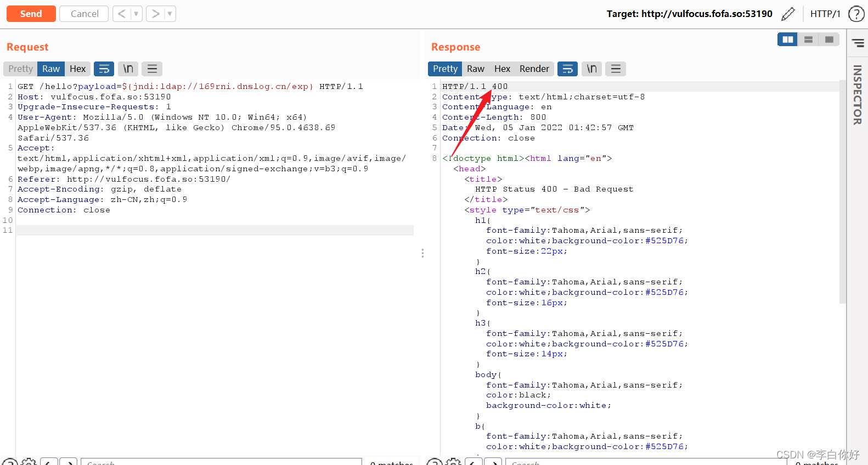Screen dimensions: 868x465
Task: Open Response panel hamburger menu
Action: pos(616,69)
